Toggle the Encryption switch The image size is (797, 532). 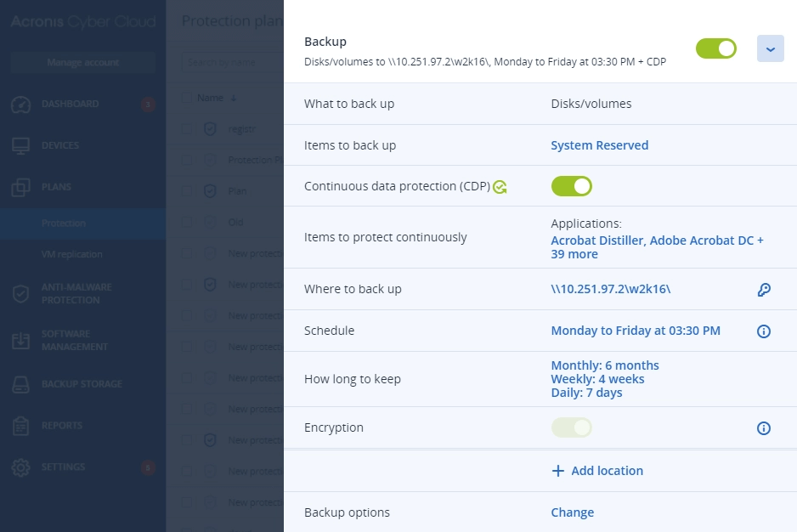[571, 427]
